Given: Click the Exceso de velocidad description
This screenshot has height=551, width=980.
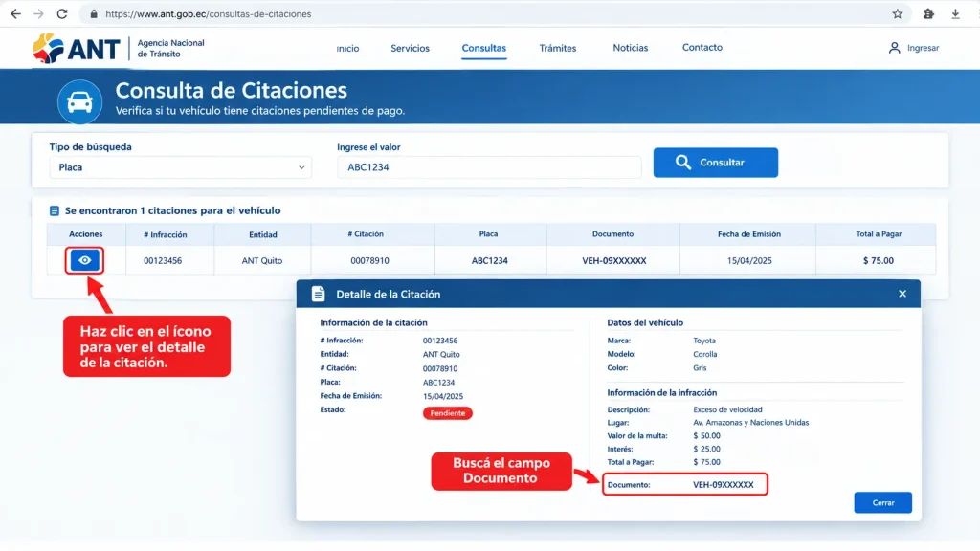Looking at the screenshot, I should tap(727, 409).
